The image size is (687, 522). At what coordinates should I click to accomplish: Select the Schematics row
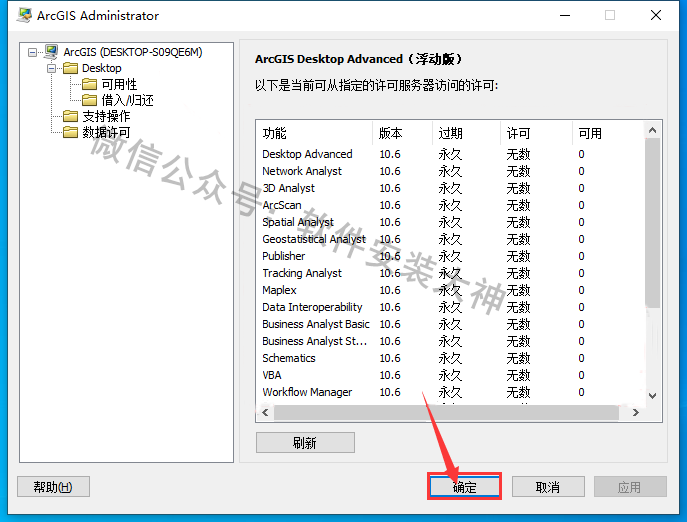450,359
